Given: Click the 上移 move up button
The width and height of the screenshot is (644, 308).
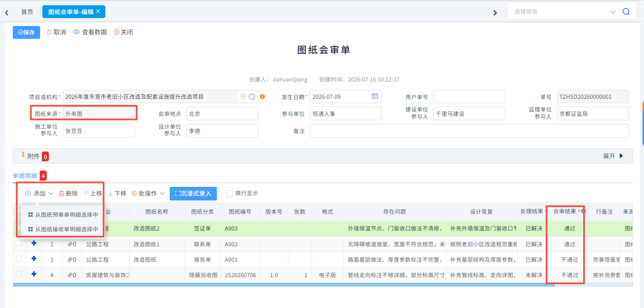Looking at the screenshot, I should click(93, 193).
